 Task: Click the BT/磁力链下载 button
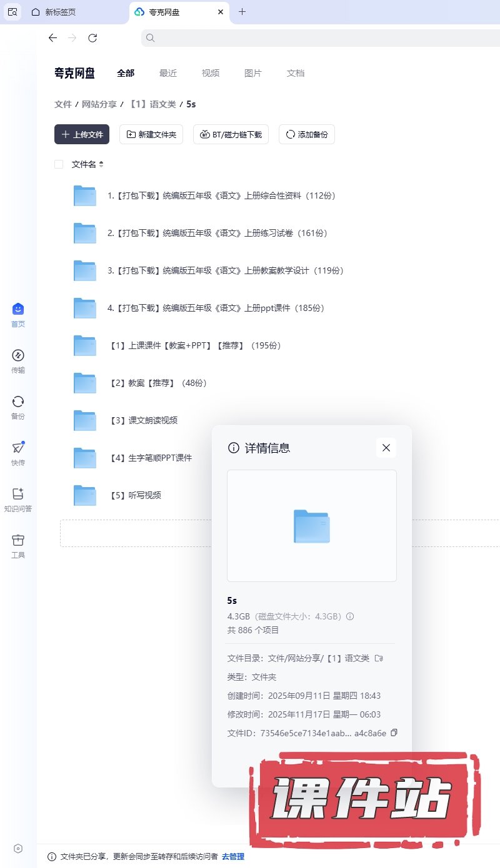point(231,134)
